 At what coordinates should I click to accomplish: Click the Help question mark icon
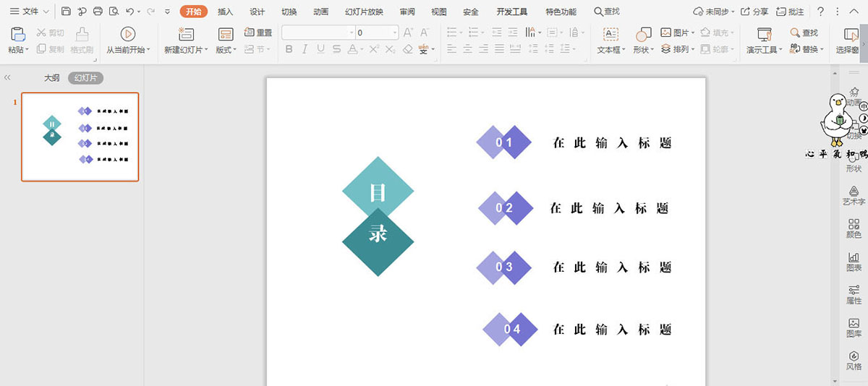point(820,12)
